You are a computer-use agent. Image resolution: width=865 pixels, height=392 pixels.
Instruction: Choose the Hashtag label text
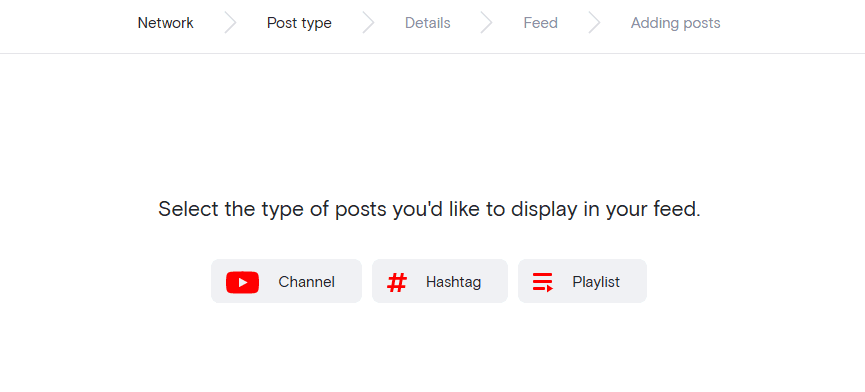[x=453, y=282]
